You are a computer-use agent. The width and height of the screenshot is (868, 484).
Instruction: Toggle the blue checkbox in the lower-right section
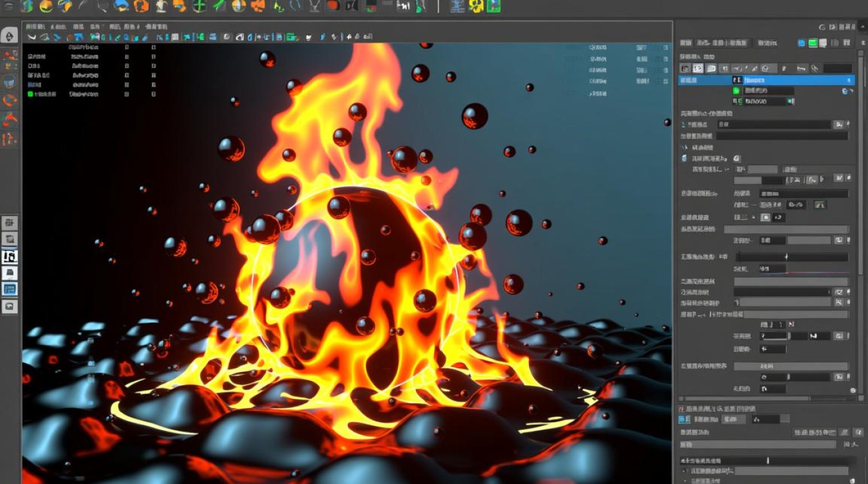683,419
